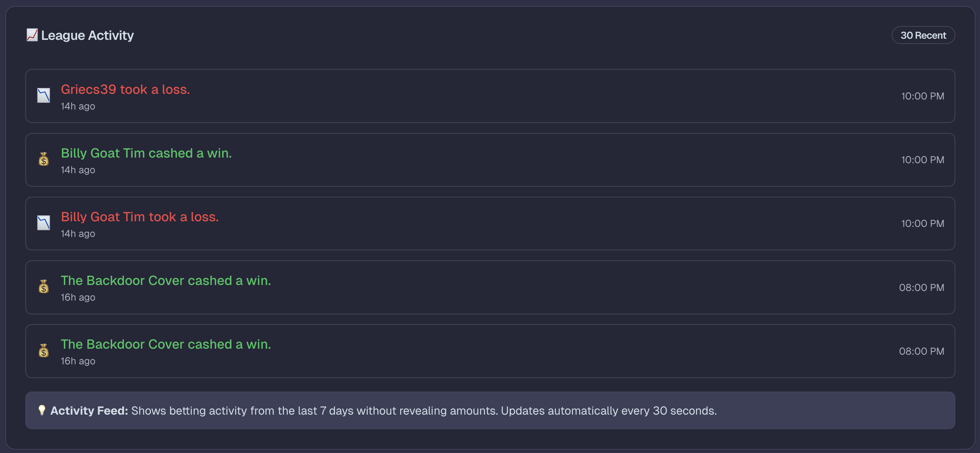
Task: Select the red trend icon in the header
Action: [32, 35]
